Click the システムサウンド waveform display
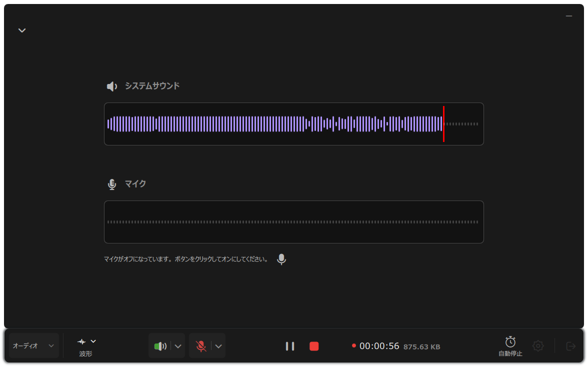 (275, 124)
